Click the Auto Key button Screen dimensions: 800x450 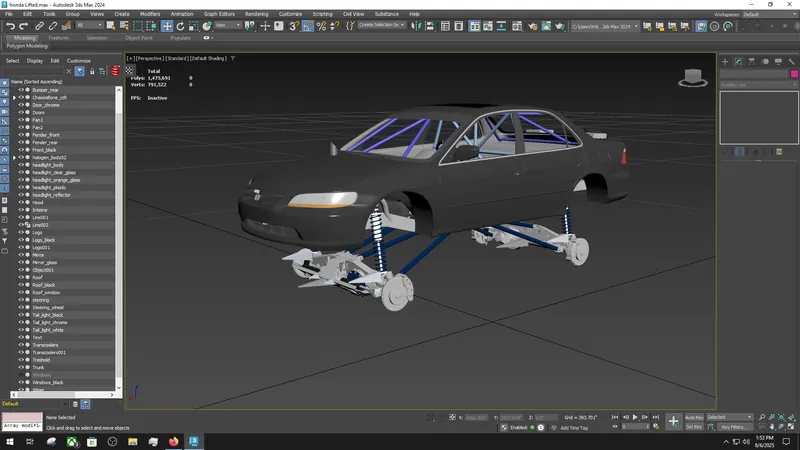pyautogui.click(x=694, y=417)
